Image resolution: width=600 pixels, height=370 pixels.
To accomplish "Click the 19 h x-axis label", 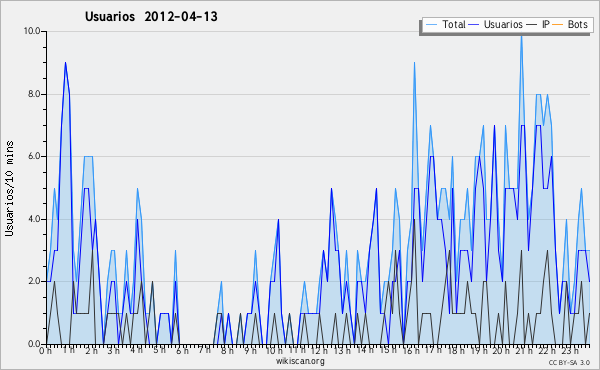I will coord(479,350).
